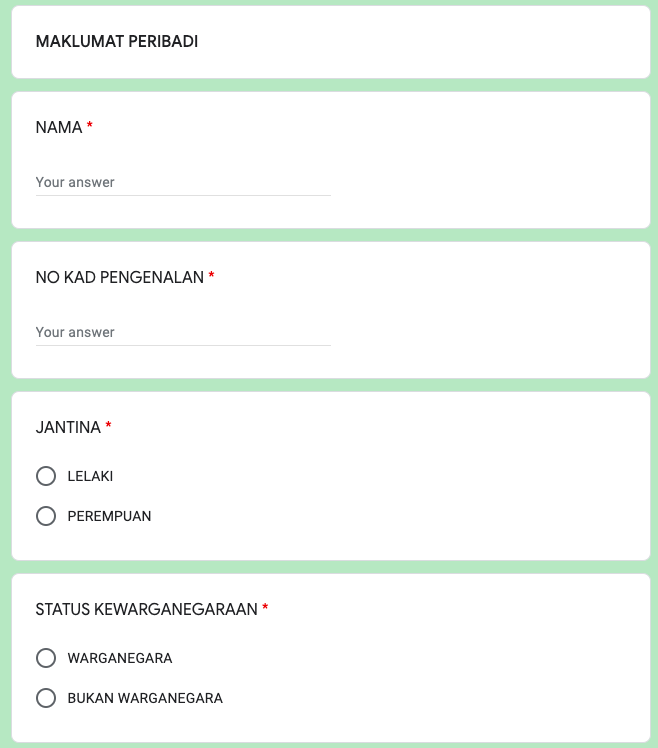Focus the NO KAD PENGENALAN answer field
The width and height of the screenshot is (658, 748).
point(183,332)
